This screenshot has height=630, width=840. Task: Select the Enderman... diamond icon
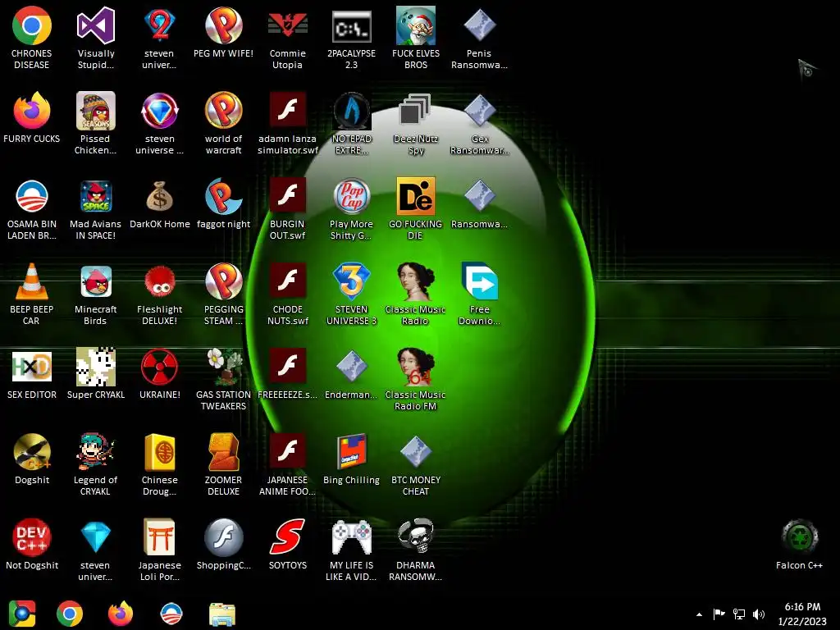click(x=351, y=367)
